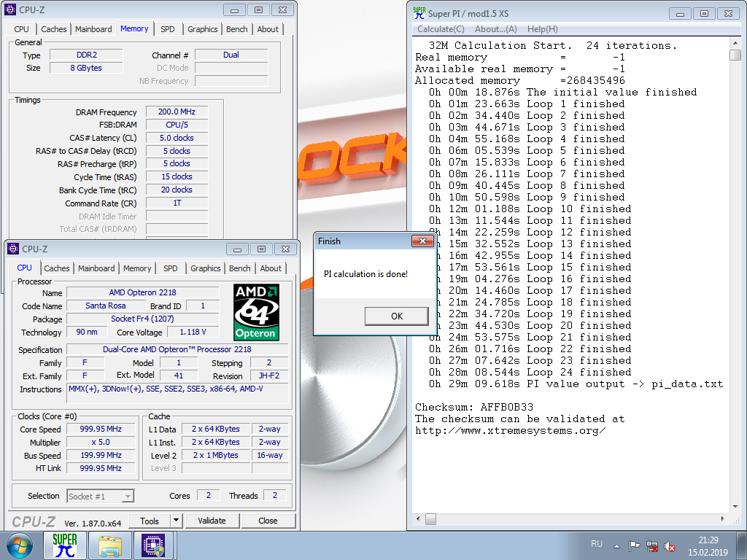
Task: Click the Memory Type value DDR2
Action: (x=86, y=55)
